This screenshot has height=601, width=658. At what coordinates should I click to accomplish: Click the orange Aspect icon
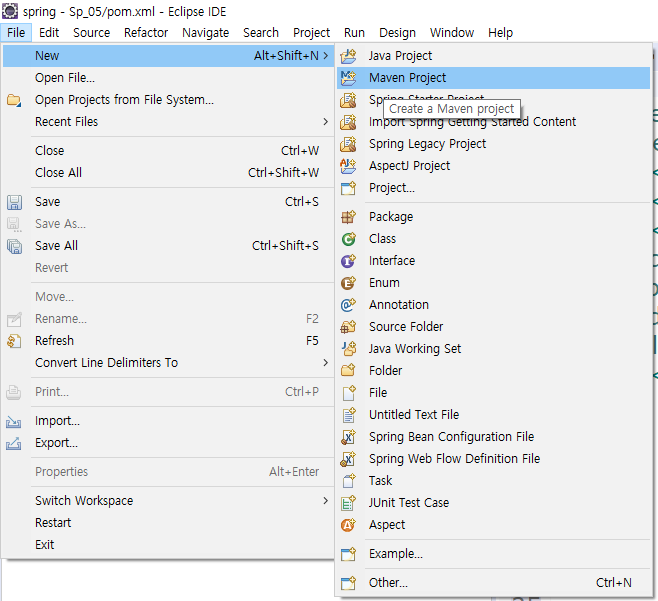click(x=348, y=525)
